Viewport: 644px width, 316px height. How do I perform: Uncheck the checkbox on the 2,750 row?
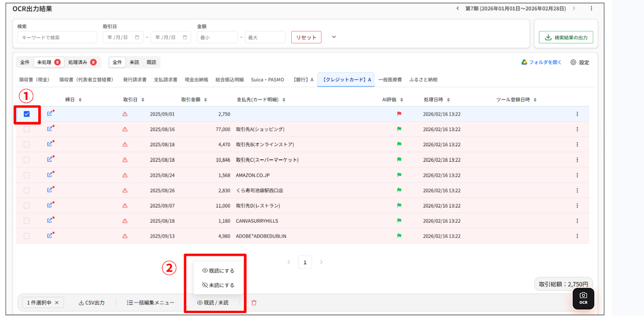(27, 114)
